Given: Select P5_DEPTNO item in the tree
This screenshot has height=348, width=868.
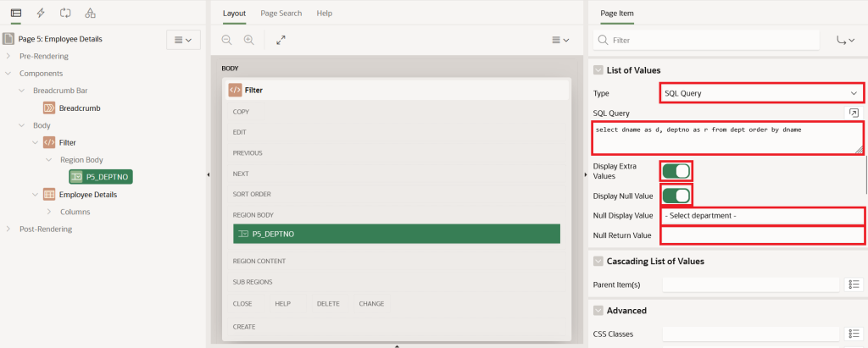Looking at the screenshot, I should point(102,176).
